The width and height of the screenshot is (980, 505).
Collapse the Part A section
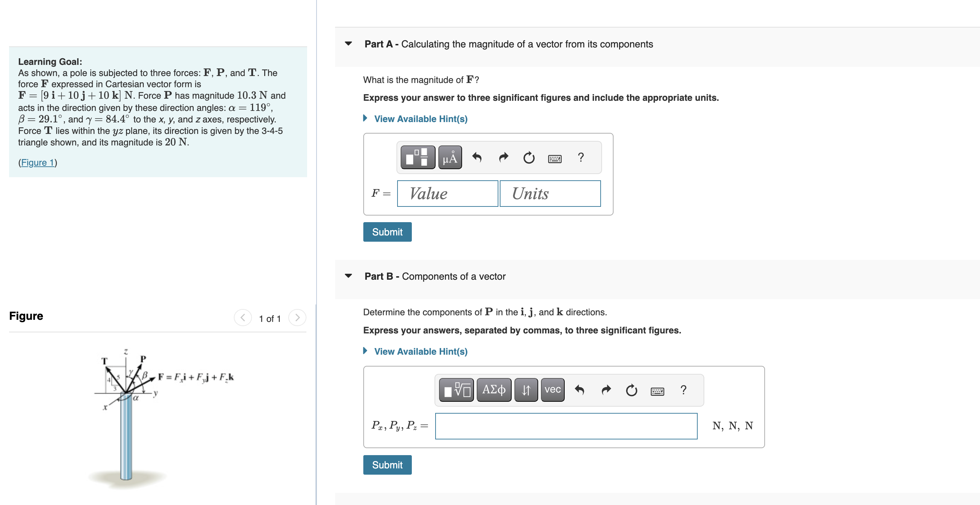tap(348, 43)
